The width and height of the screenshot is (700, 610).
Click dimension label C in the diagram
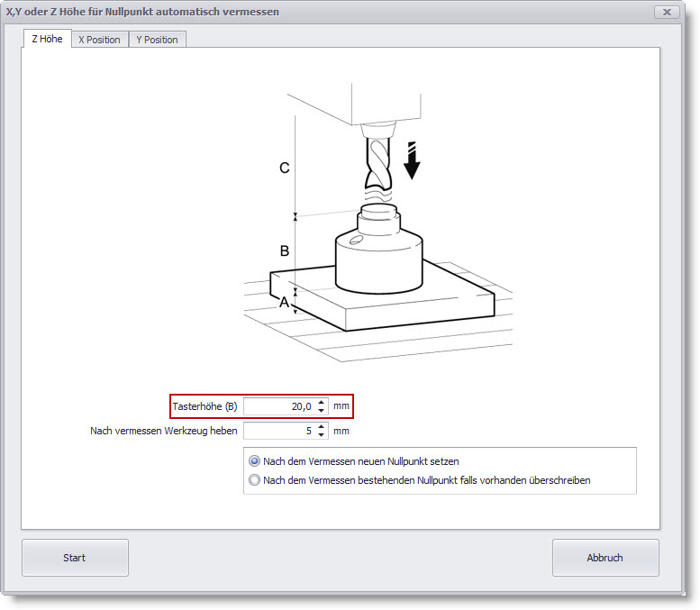click(284, 168)
